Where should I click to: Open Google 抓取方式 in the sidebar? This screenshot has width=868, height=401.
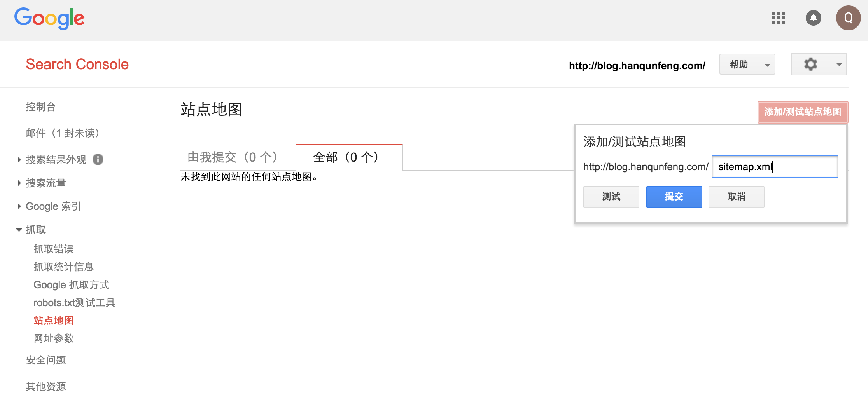pos(71,285)
